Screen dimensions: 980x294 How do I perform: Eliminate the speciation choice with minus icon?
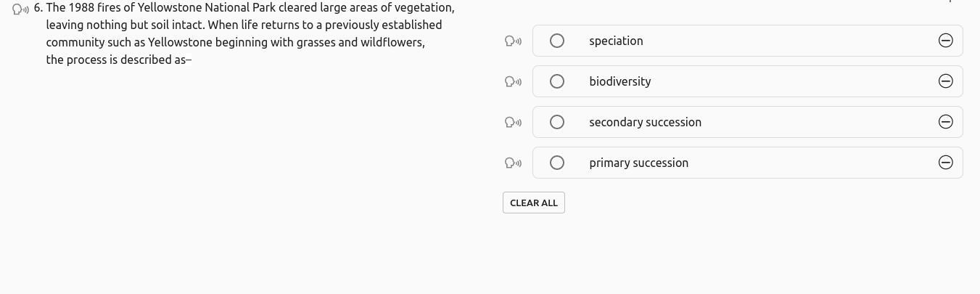pyautogui.click(x=945, y=41)
